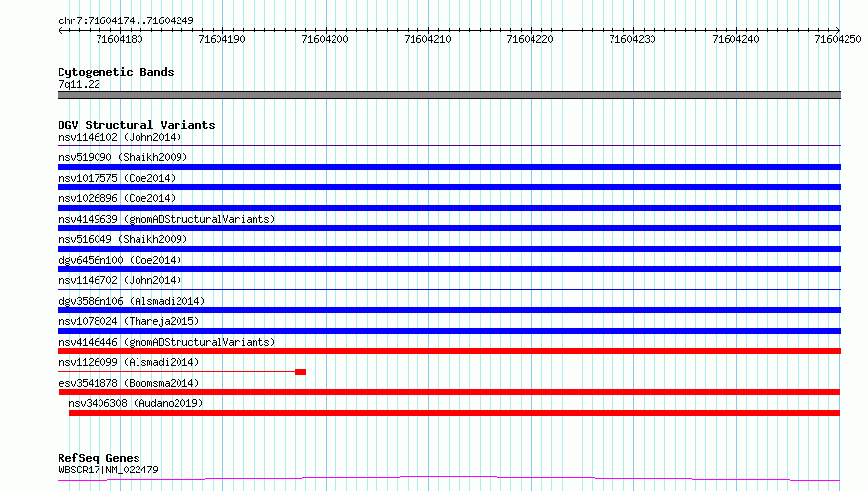Open variant nsv1146102 (John2014) label
This screenshot has width=868, height=491.
[x=120, y=137]
